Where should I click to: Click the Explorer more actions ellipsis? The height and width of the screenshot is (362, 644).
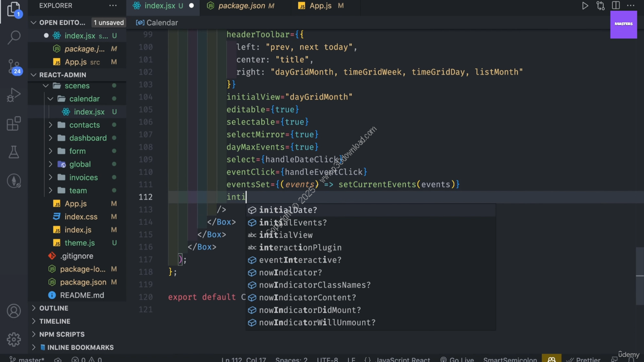[113, 6]
